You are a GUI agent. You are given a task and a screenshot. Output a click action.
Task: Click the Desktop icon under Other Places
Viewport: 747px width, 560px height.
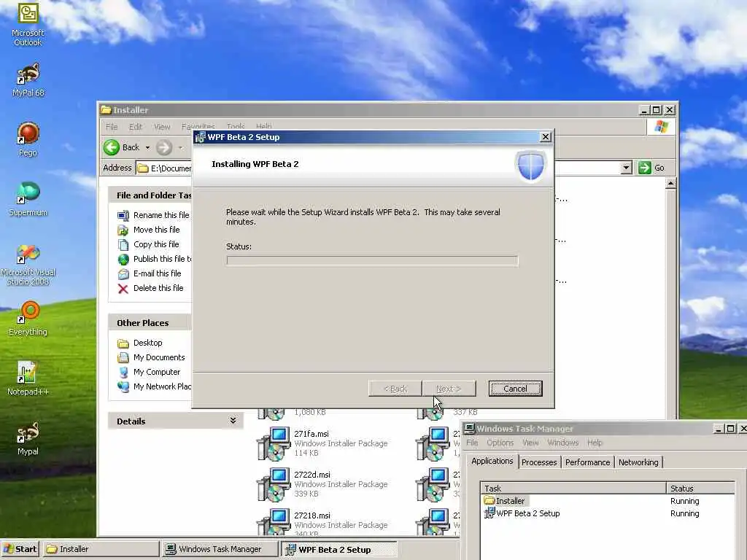click(123, 343)
